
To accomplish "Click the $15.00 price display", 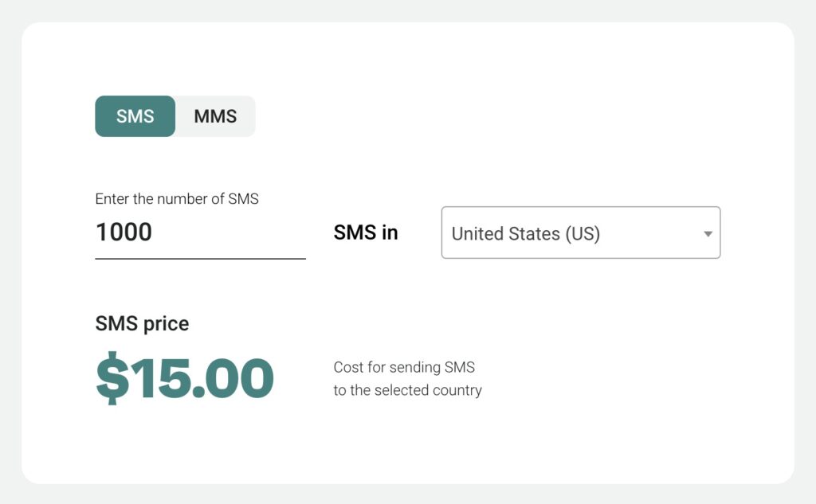I will tap(185, 378).
